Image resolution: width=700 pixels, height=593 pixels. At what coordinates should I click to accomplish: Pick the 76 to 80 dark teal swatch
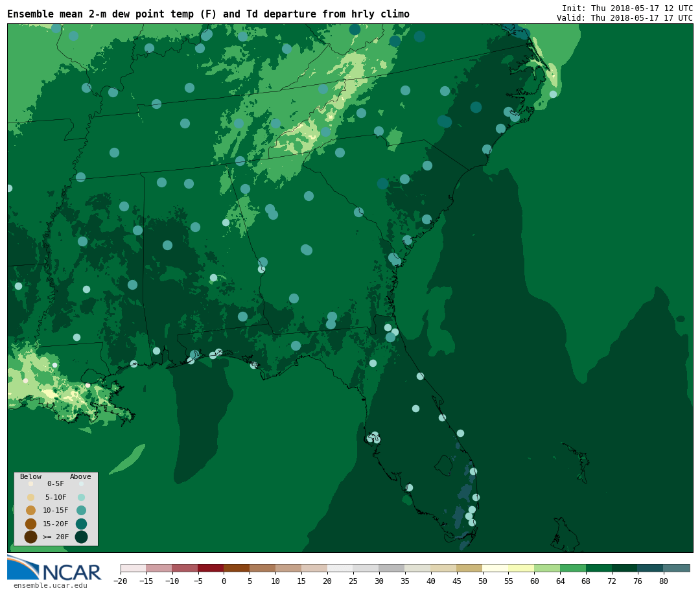coord(650,568)
